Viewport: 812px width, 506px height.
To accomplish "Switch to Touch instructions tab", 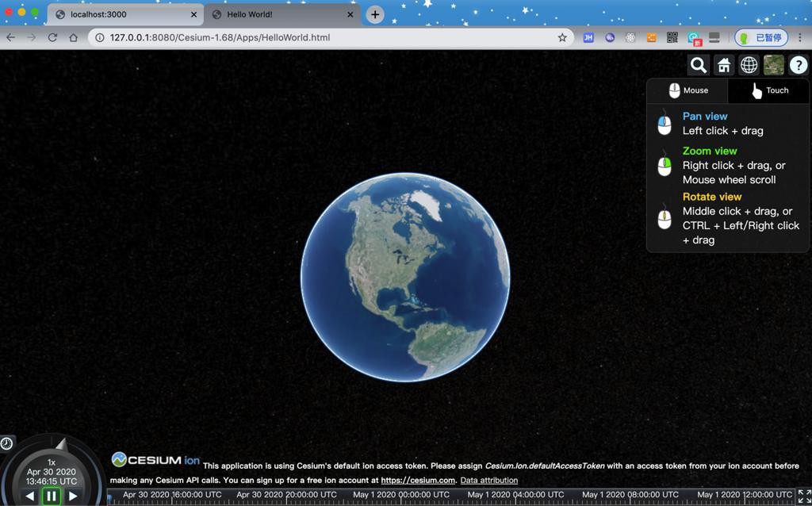I will tap(769, 90).
